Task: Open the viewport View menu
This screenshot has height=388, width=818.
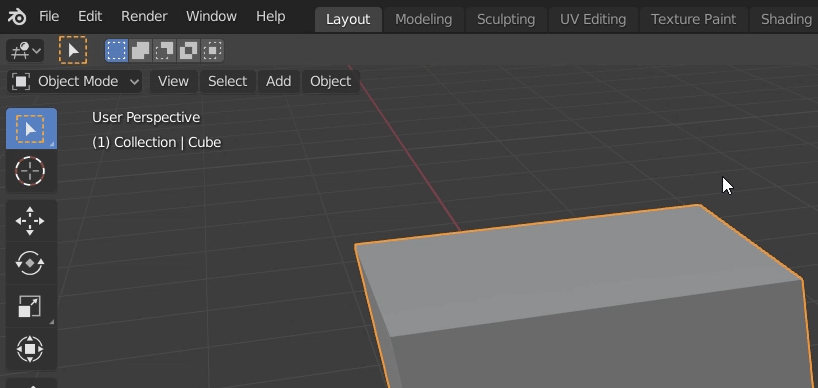Action: point(173,81)
